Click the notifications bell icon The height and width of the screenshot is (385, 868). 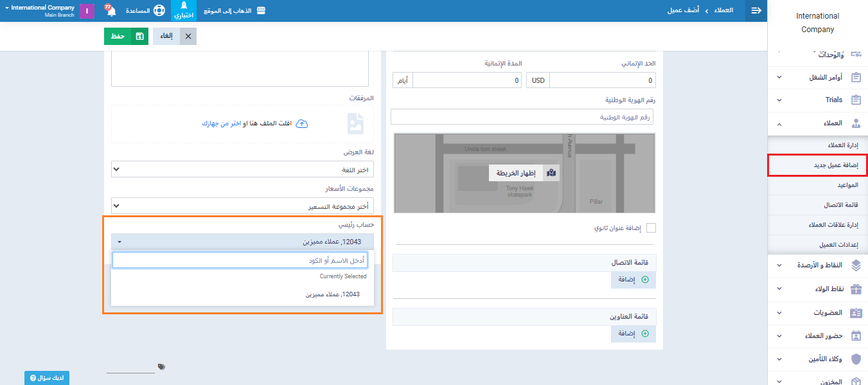click(x=110, y=11)
